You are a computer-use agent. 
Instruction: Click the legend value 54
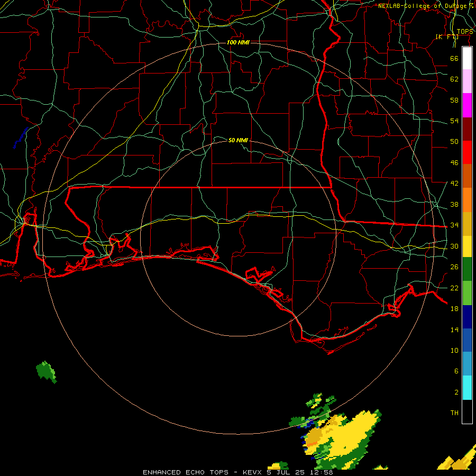click(x=454, y=121)
